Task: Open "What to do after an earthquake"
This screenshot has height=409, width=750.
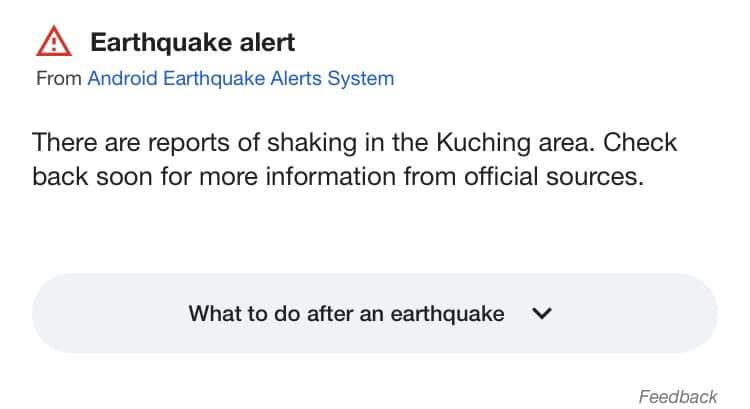Action: tap(346, 313)
